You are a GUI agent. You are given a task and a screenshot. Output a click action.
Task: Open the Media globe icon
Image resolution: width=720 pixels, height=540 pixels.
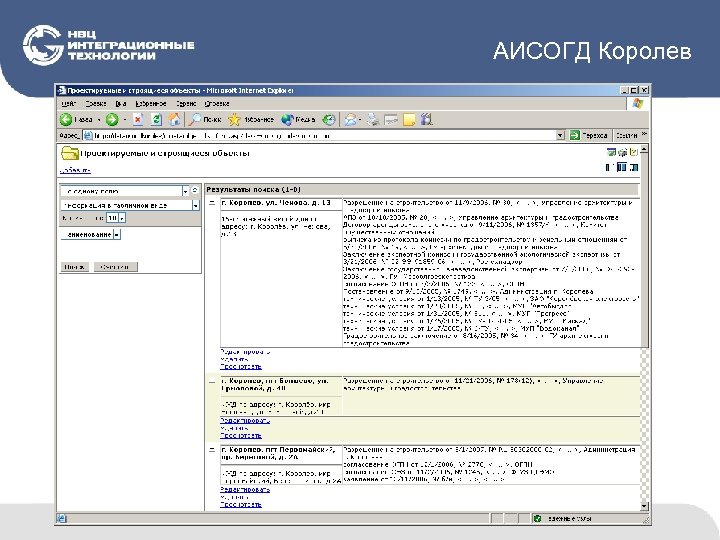[287, 120]
